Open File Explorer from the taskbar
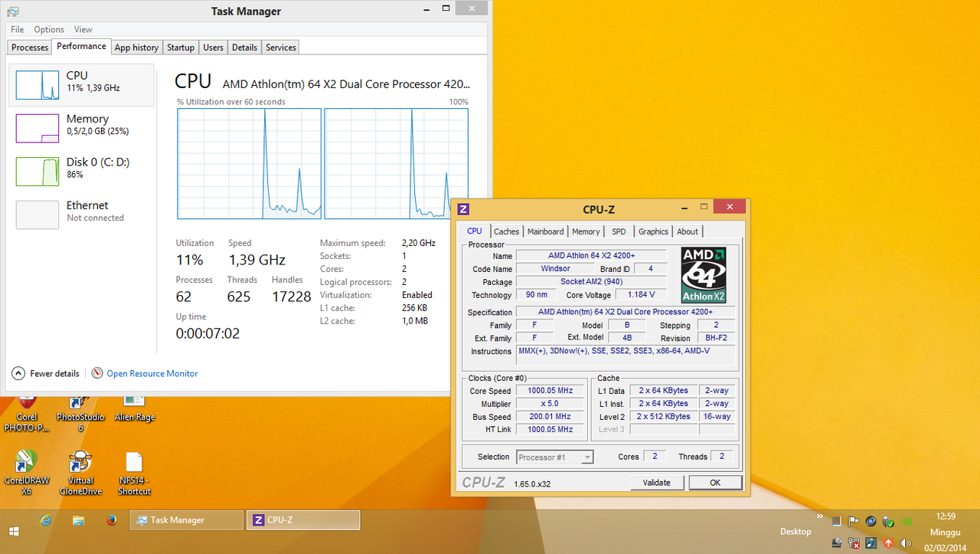Viewport: 980px width, 554px height. [78, 521]
